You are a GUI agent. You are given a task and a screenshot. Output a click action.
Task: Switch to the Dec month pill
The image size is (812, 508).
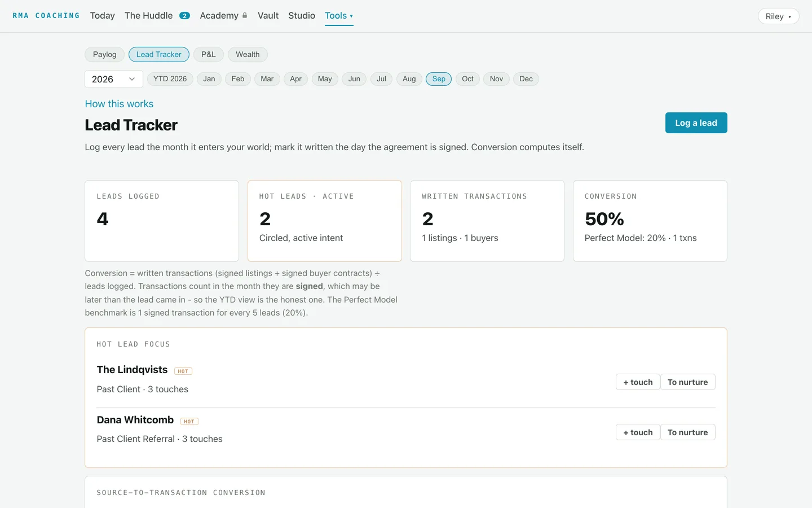526,79
